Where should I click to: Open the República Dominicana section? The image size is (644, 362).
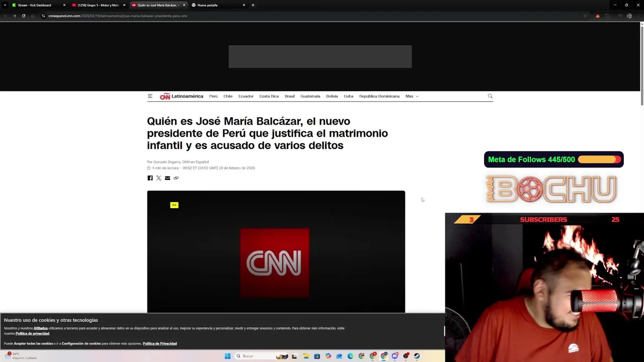coord(379,96)
